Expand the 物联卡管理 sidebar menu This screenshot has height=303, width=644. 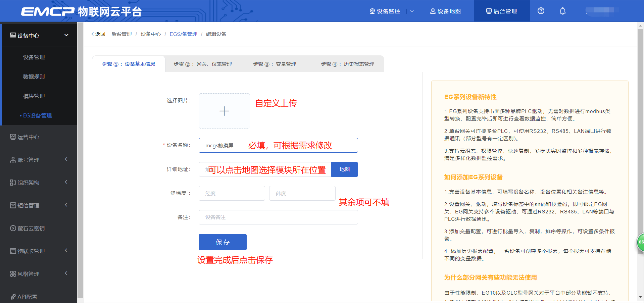tap(66, 251)
